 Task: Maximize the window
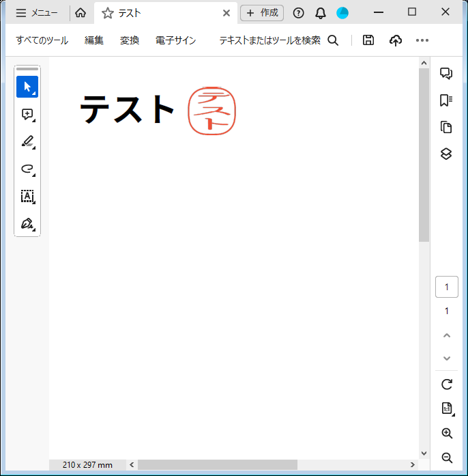point(412,12)
